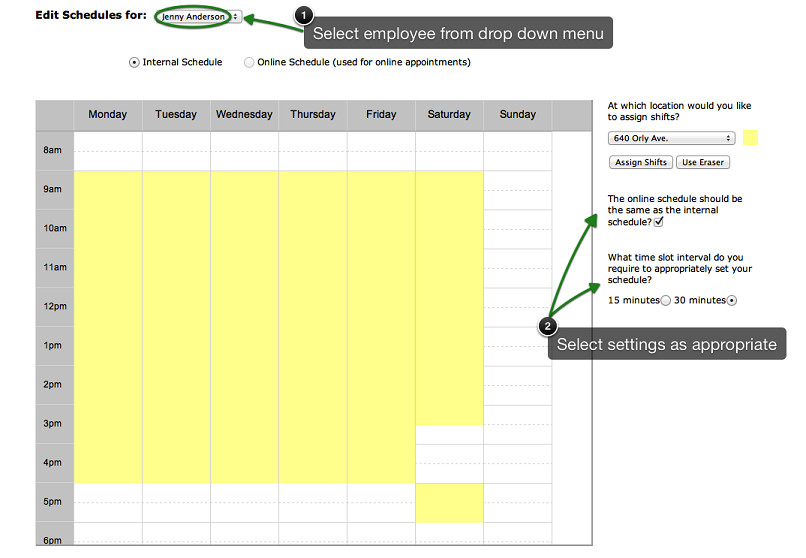The height and width of the screenshot is (558, 806).
Task: Click the Sunday column header
Action: pyautogui.click(x=517, y=115)
